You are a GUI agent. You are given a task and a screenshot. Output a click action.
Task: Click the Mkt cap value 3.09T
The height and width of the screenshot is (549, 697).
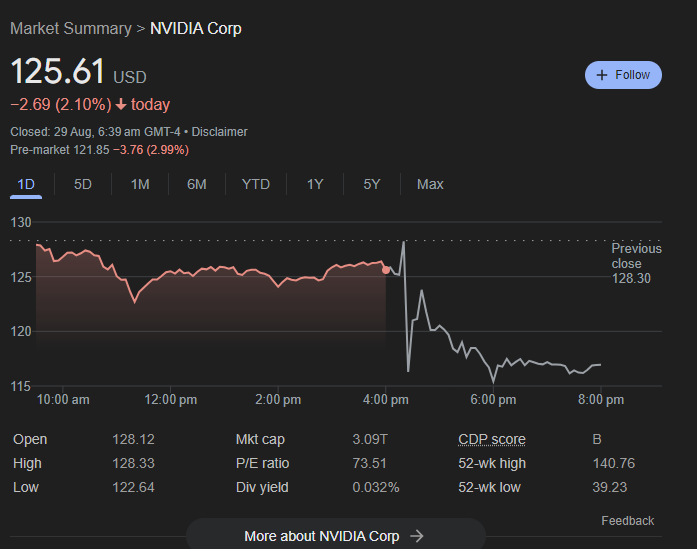tap(370, 439)
